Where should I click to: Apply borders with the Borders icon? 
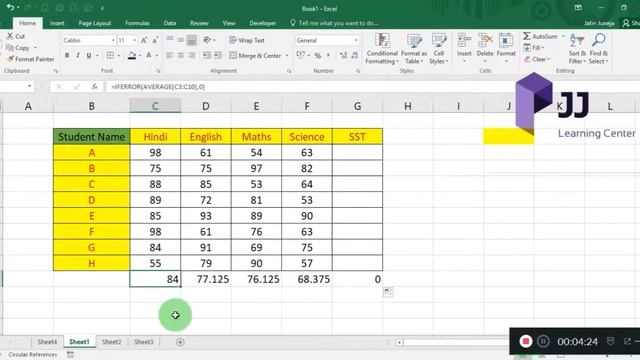110,55
